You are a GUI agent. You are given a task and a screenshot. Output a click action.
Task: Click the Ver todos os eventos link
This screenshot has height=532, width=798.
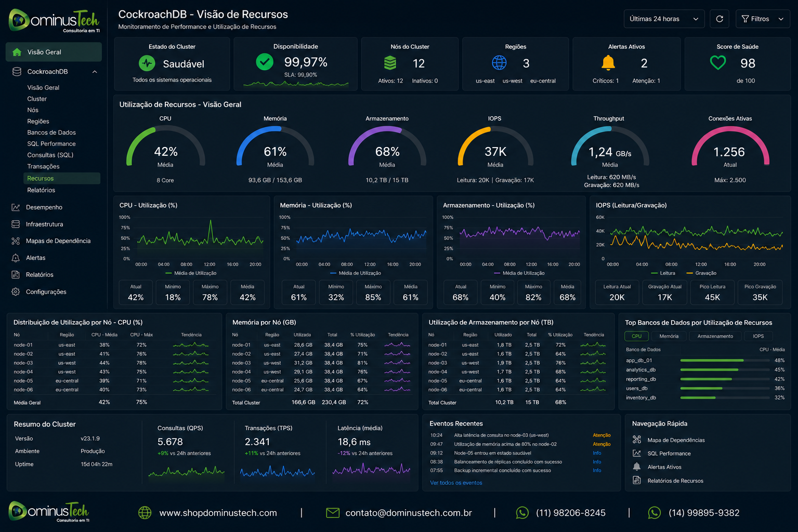456,483
